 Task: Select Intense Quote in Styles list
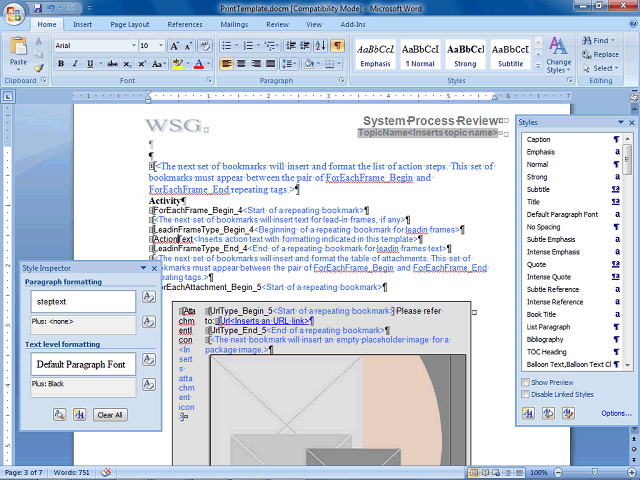click(x=572, y=277)
